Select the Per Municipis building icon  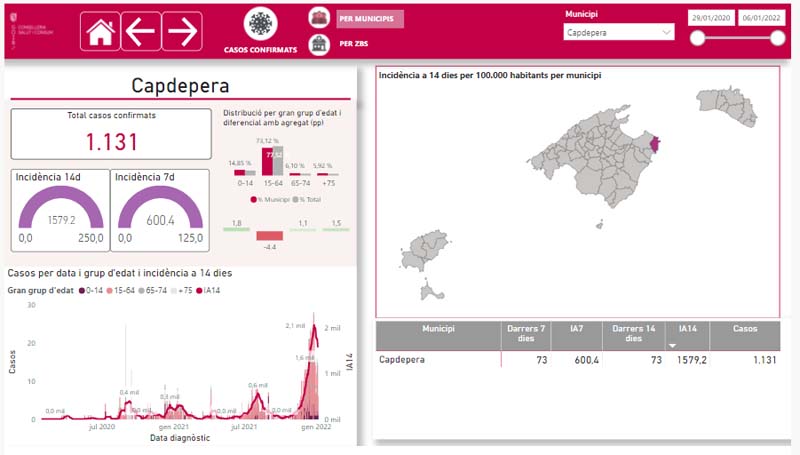(x=319, y=18)
